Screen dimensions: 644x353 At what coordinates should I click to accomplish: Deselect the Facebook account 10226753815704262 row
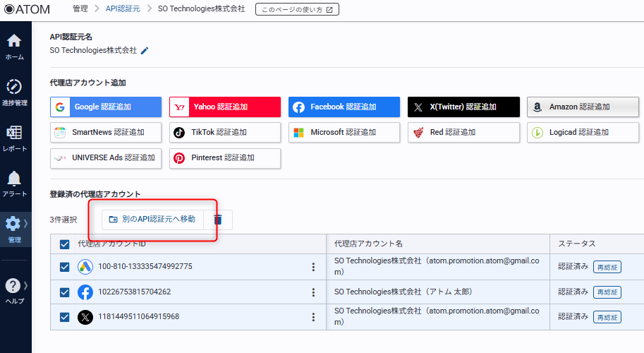pyautogui.click(x=65, y=292)
